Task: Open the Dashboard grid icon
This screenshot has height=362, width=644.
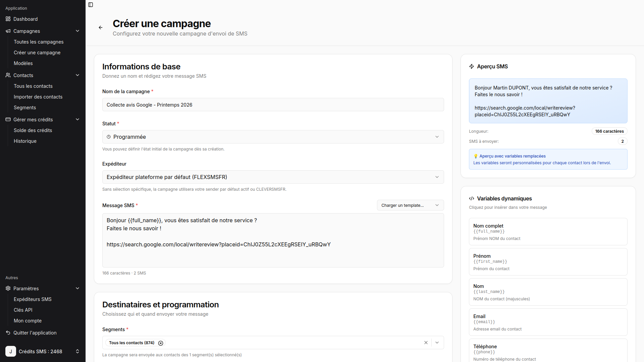Action: [x=8, y=19]
